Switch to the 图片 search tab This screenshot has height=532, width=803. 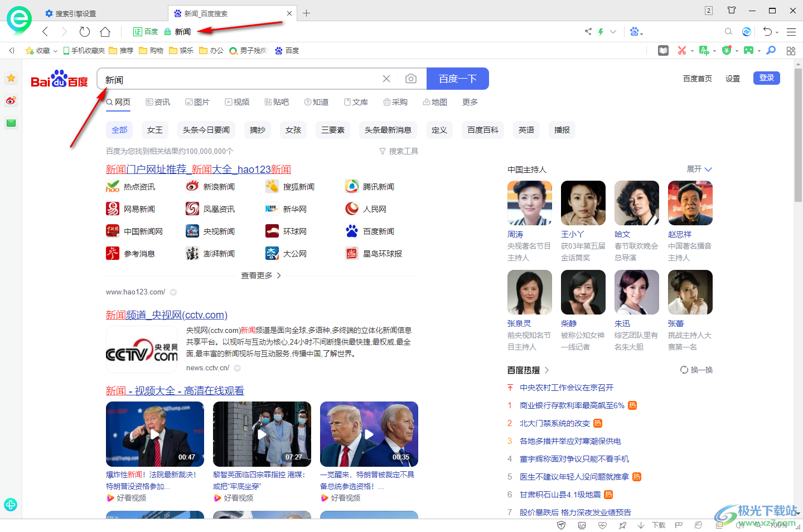[197, 102]
